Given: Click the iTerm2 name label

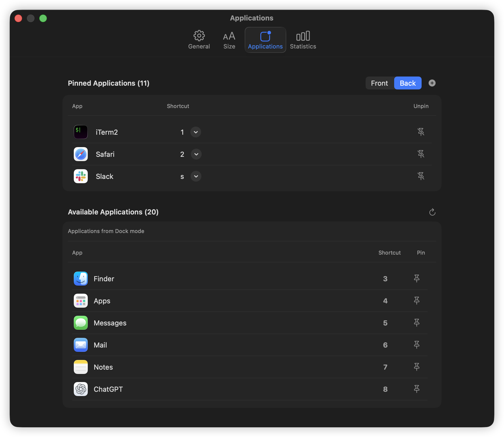Looking at the screenshot, I should (107, 132).
